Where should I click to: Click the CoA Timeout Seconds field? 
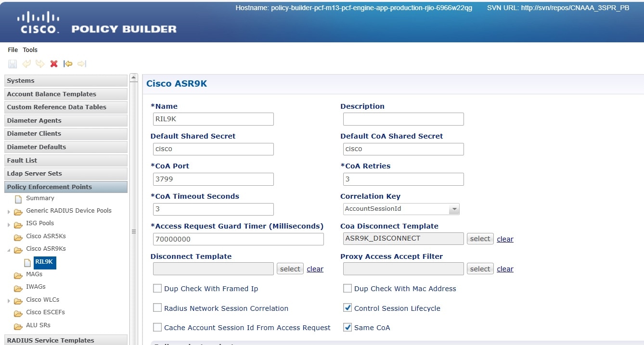tap(213, 209)
